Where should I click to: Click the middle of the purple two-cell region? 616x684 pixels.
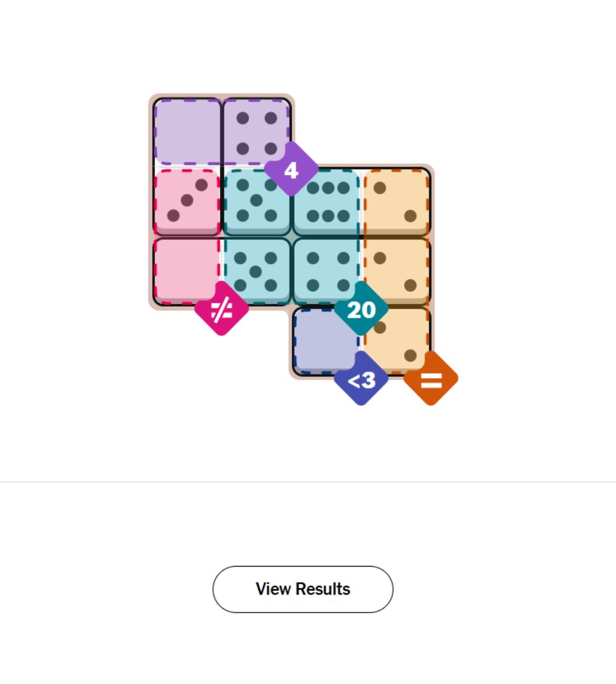pyautogui.click(x=222, y=132)
